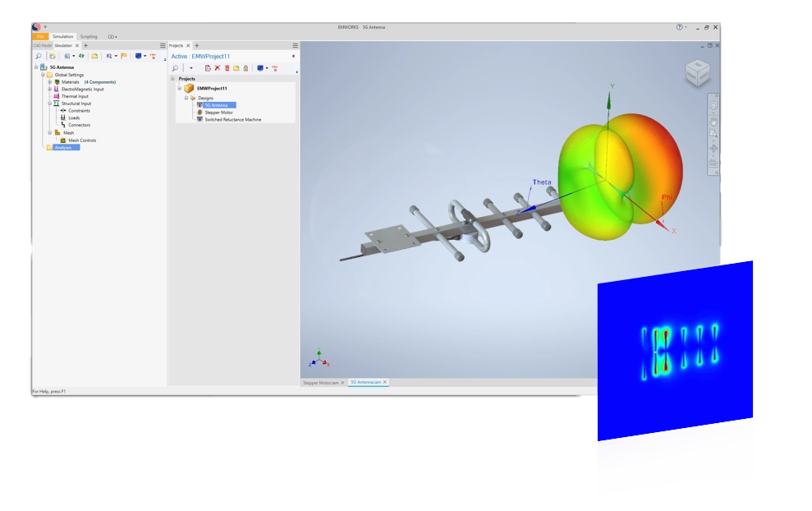
Task: Click the Orbit tool in navigation bar
Action: click(x=713, y=148)
